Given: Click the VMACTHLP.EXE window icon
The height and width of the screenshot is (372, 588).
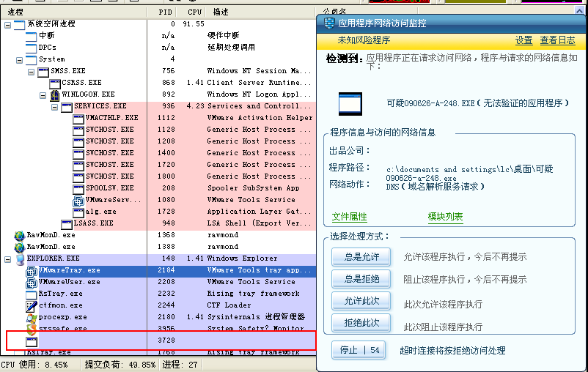Looking at the screenshot, I should click(78, 119).
